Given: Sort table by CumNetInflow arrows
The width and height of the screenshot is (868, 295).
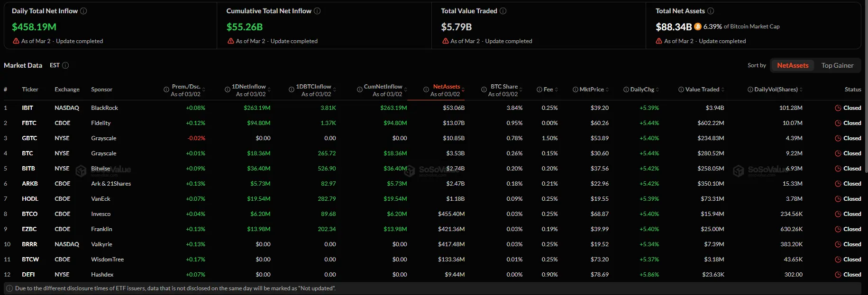Looking at the screenshot, I should pos(406,89).
